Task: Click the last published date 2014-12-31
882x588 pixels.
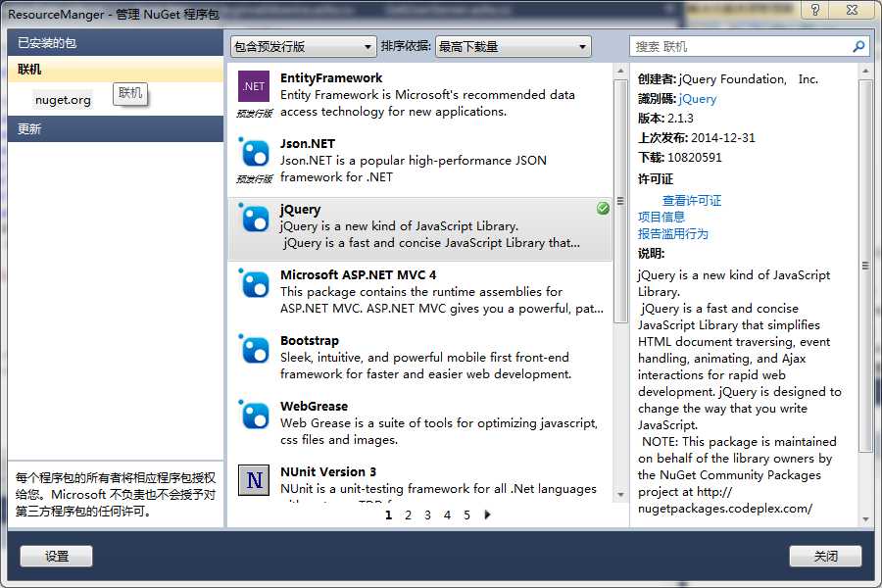Action: coord(723,138)
